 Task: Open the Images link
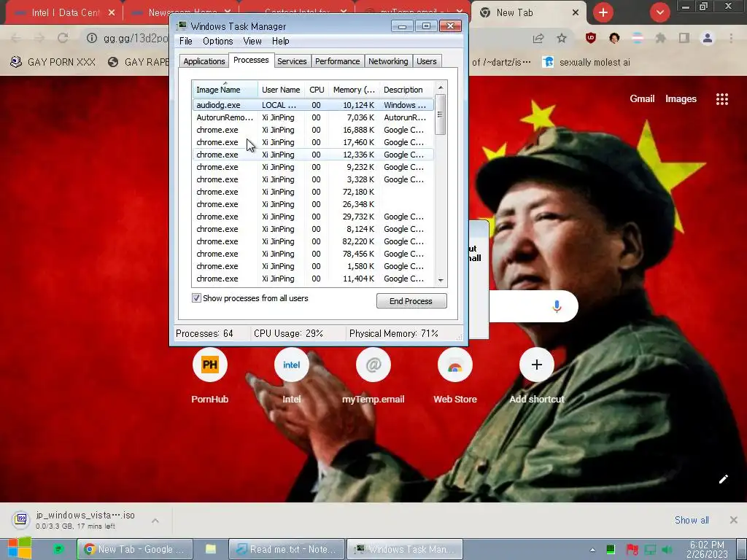(x=681, y=98)
